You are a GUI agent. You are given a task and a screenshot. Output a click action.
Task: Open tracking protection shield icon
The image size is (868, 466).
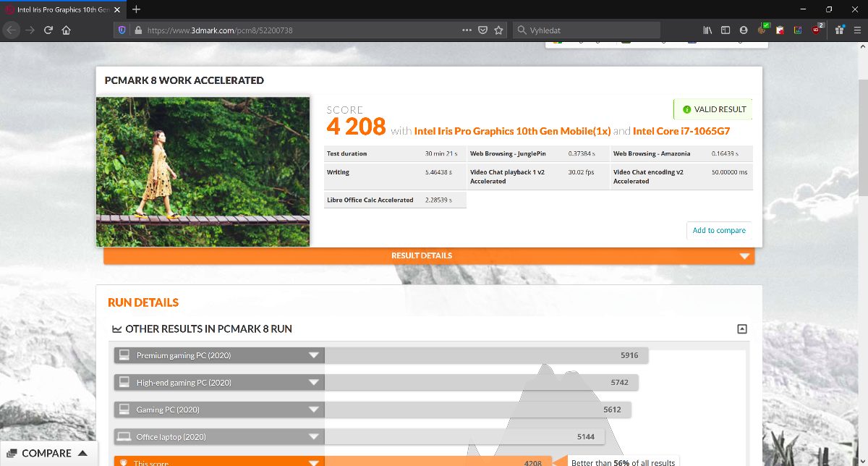tap(122, 30)
